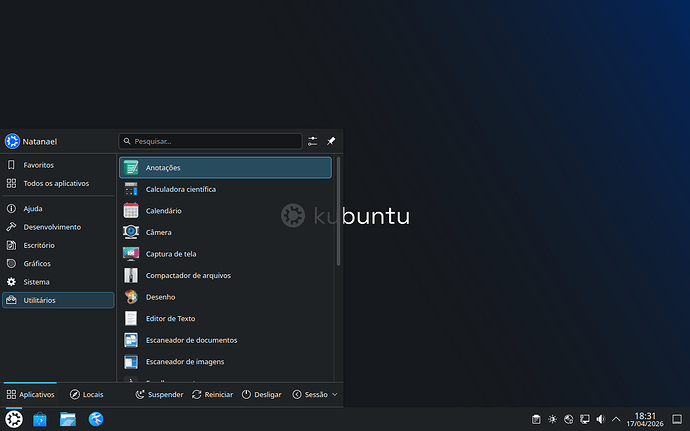Open Discover software store from taskbar
Screen dimensions: 690x431
(x=40, y=419)
